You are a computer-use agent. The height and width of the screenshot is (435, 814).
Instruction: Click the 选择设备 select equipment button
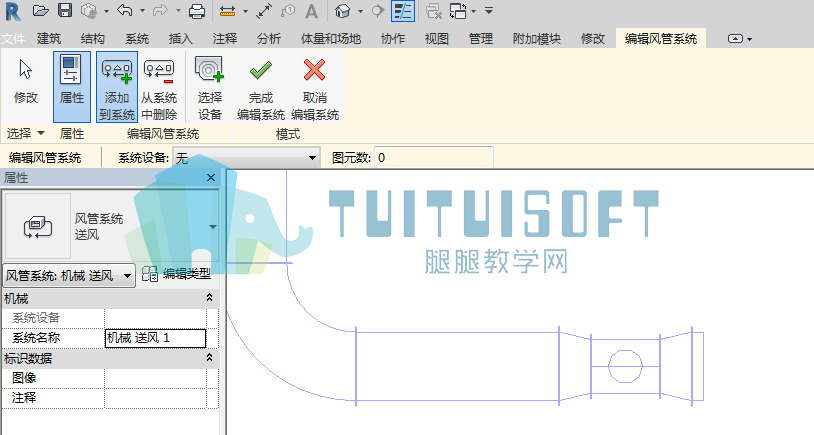[210, 87]
